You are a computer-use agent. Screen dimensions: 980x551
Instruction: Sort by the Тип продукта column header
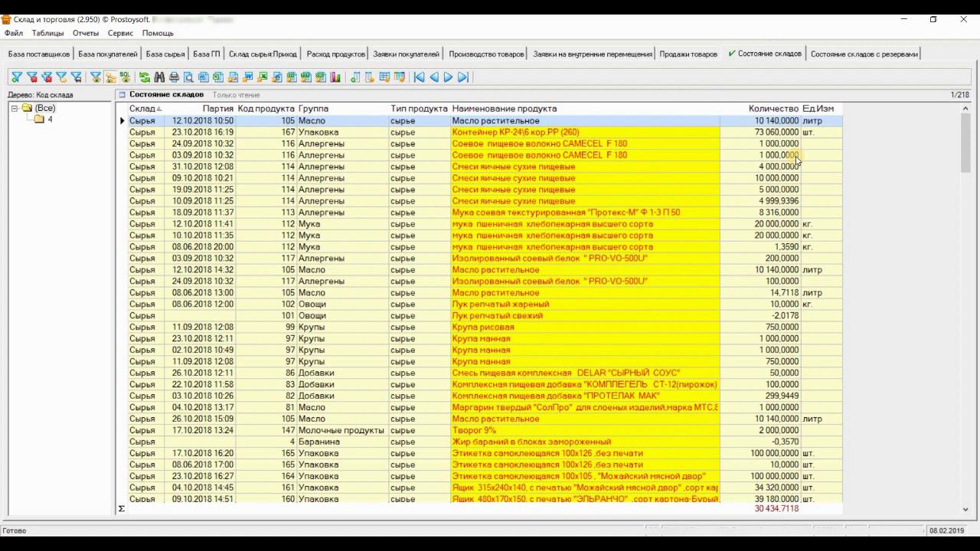click(x=420, y=109)
